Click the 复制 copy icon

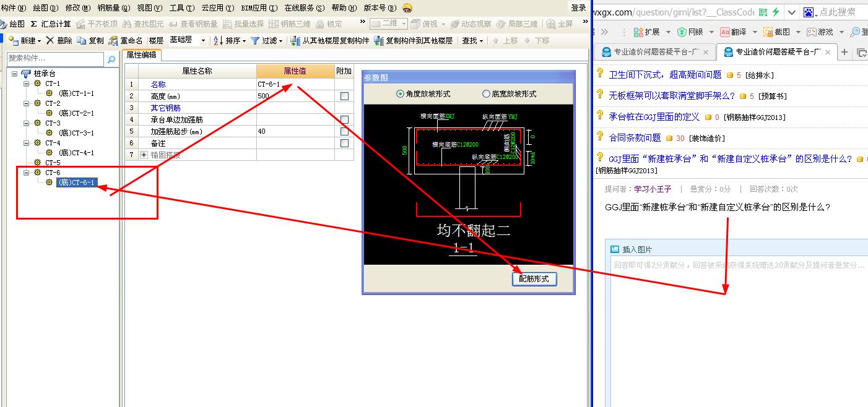(x=82, y=40)
